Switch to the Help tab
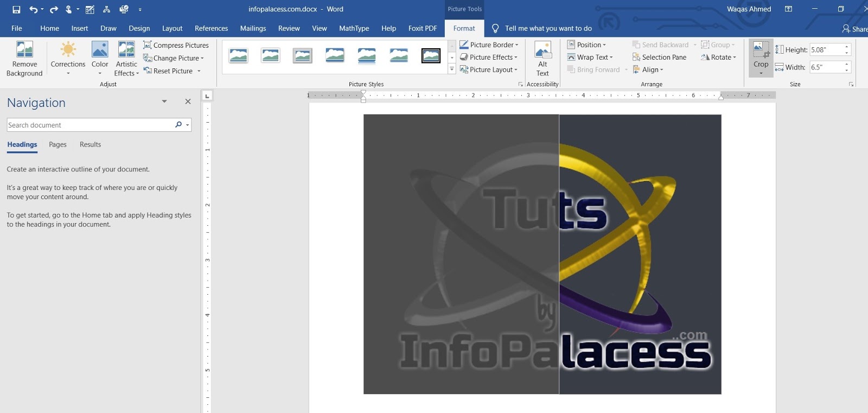The height and width of the screenshot is (413, 868). point(388,28)
